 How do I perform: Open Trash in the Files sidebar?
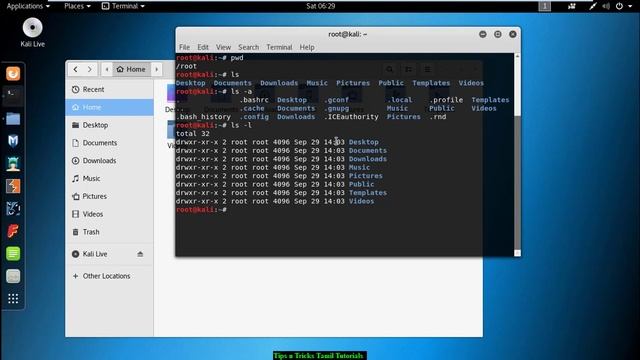point(109,232)
